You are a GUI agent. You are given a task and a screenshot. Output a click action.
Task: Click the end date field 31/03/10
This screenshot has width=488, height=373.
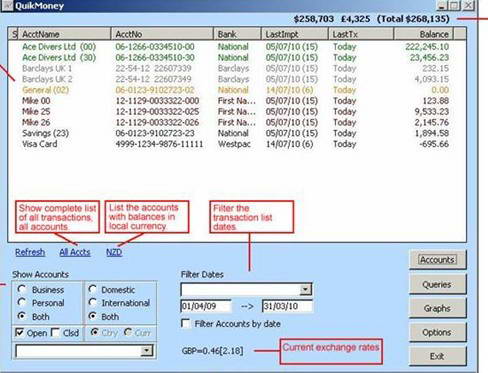(x=287, y=306)
